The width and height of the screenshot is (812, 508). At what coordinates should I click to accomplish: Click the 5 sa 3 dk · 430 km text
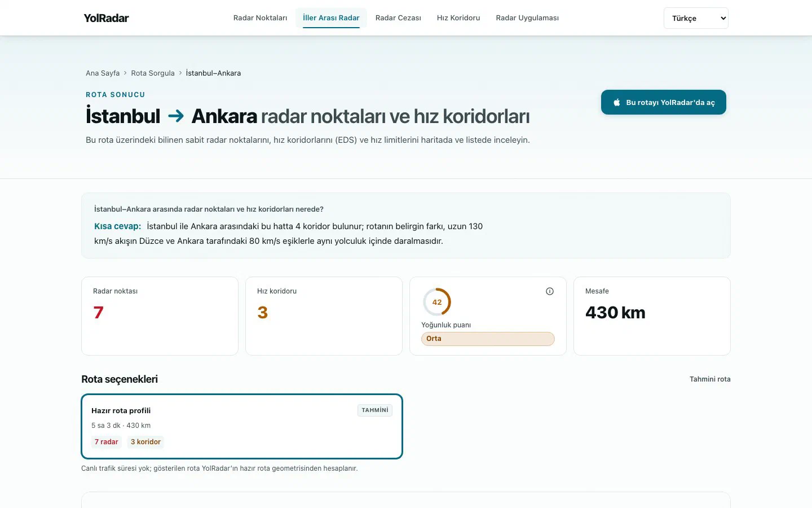pyautogui.click(x=121, y=426)
